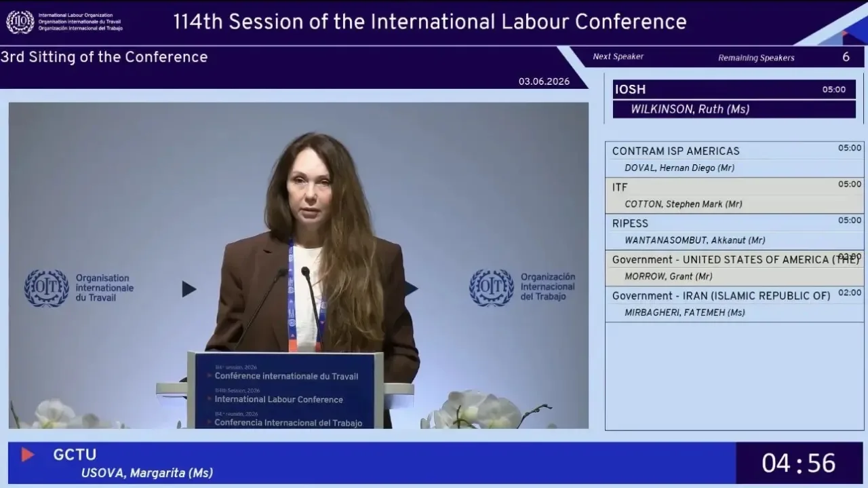Select the RIPESS speaker row
Image resolution: width=868 pixels, height=488 pixels.
point(734,231)
